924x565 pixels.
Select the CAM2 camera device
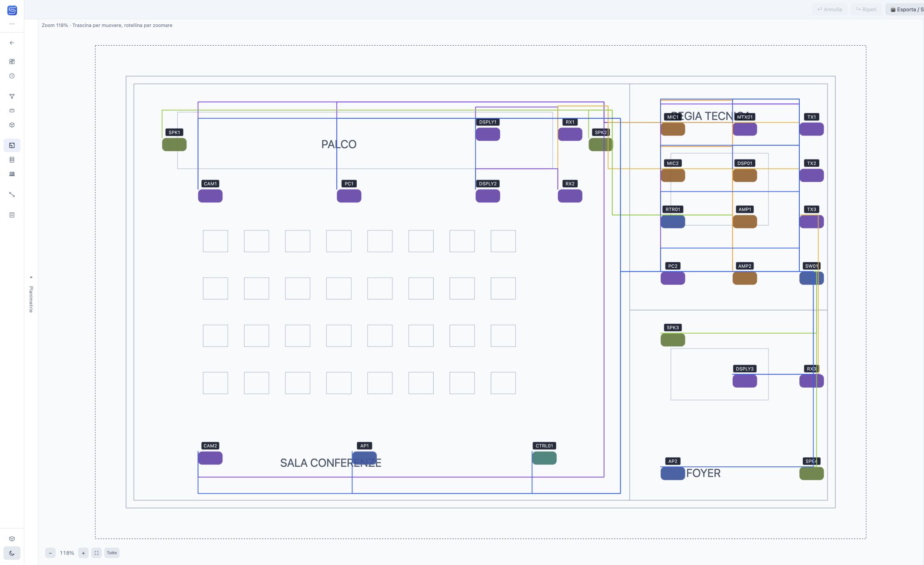[x=210, y=458]
